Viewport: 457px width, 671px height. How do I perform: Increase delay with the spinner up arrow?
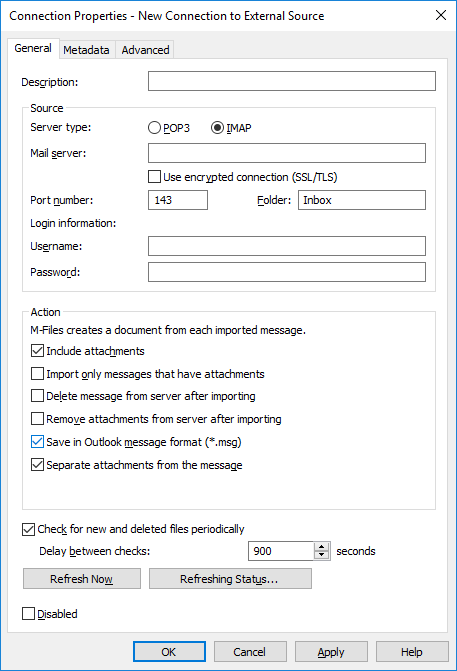click(x=321, y=547)
